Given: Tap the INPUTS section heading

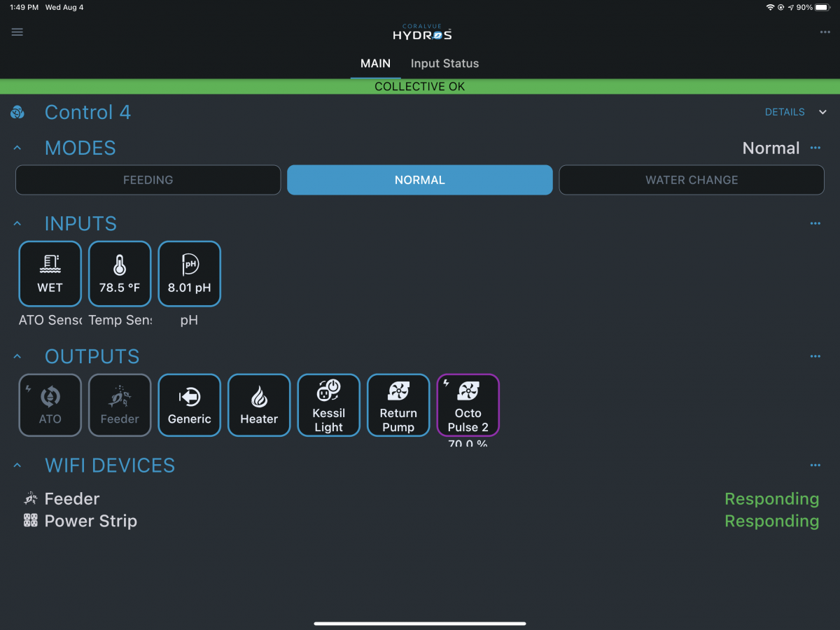Looking at the screenshot, I should (80, 223).
